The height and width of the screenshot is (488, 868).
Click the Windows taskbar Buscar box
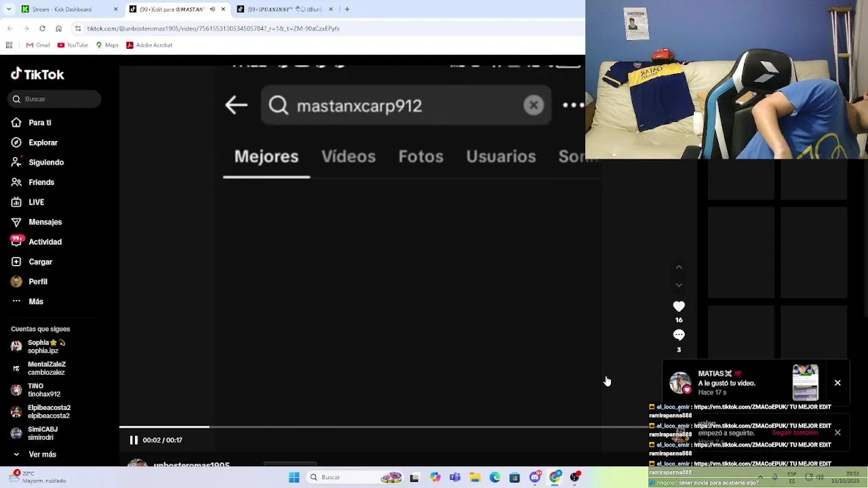click(x=354, y=478)
